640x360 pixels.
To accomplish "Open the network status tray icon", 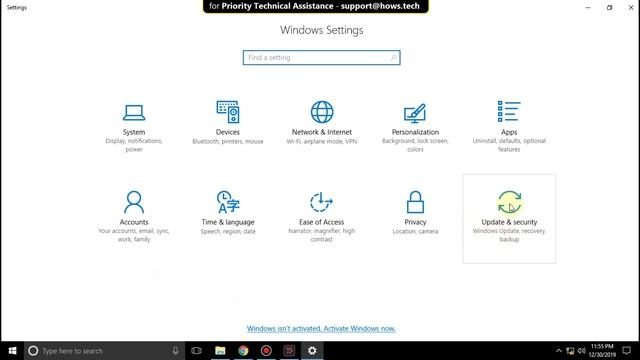I will (x=570, y=351).
